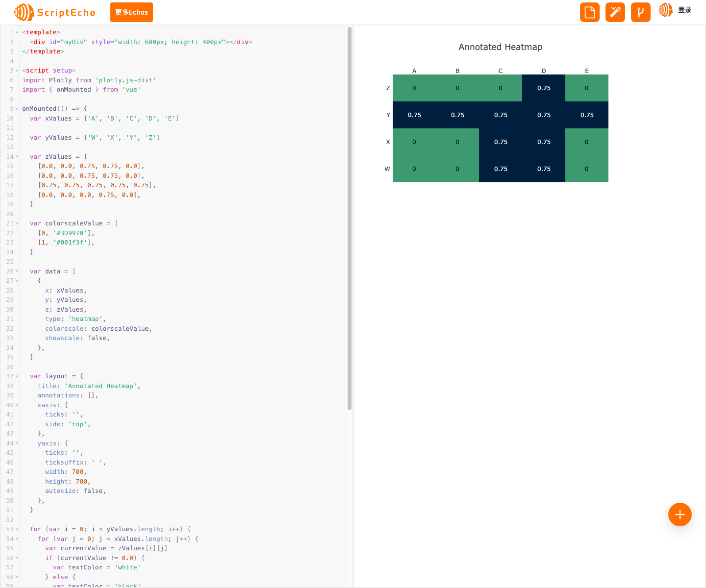The height and width of the screenshot is (588, 706).
Task: Collapse the layout object at line 37
Action: pos(16,376)
